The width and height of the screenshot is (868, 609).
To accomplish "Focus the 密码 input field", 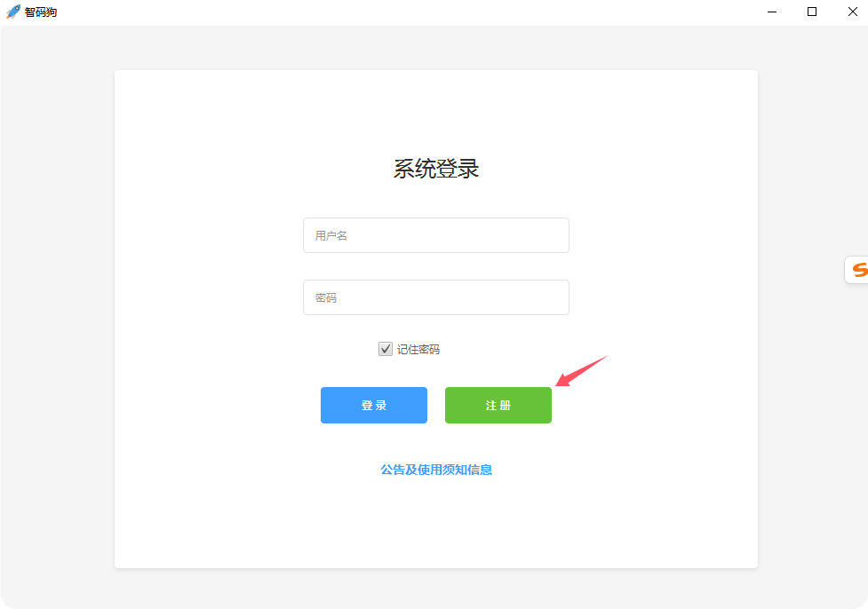I will point(435,297).
